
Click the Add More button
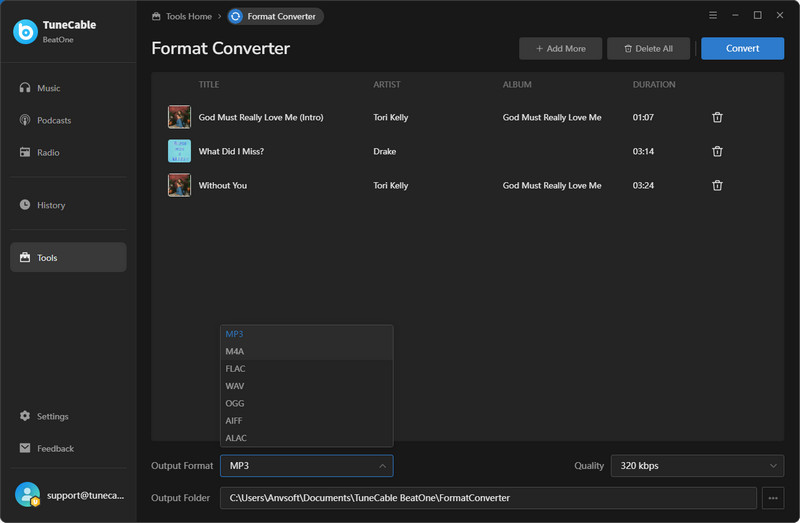560,48
